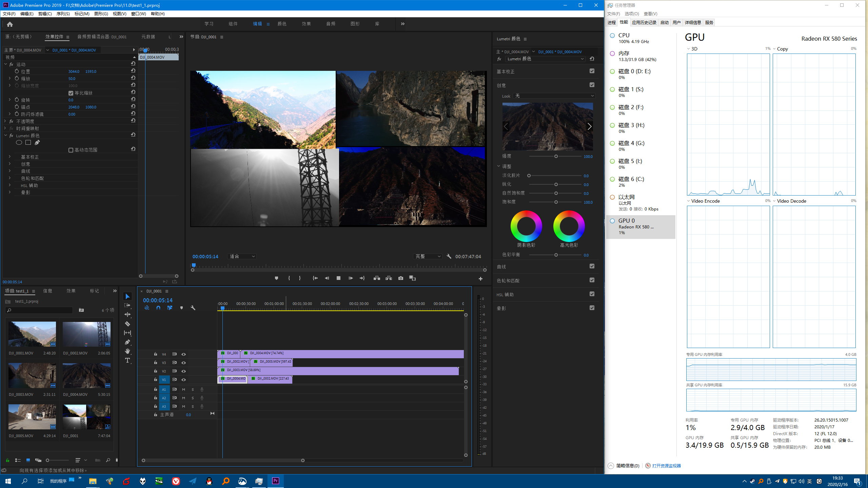The image size is (868, 488).
Task: Select the Slip tool
Action: (127, 333)
